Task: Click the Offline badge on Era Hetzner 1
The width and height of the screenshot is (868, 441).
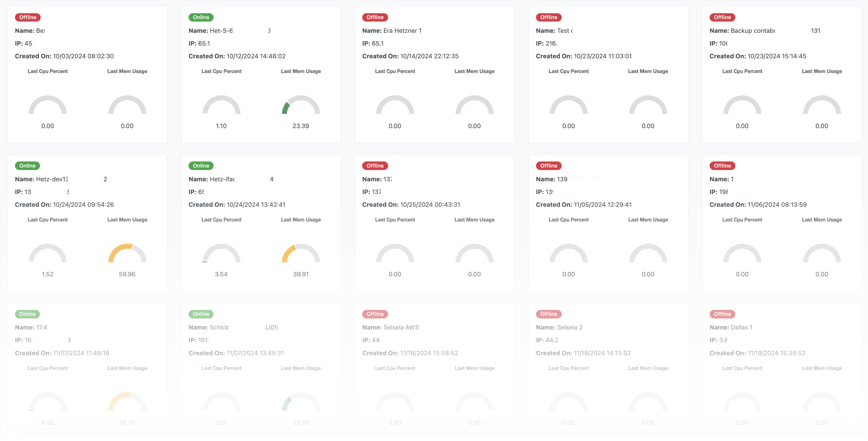Action: [x=375, y=17]
